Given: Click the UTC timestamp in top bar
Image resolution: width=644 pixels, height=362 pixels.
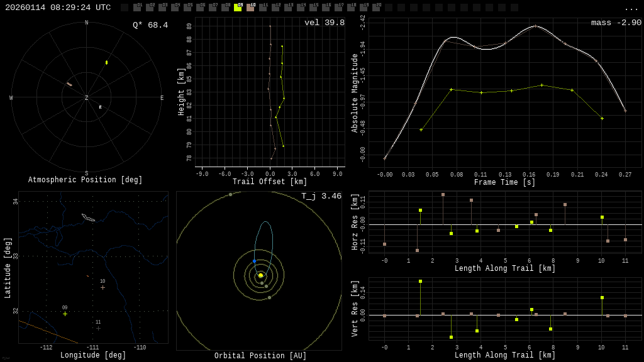Looking at the screenshot, I should pyautogui.click(x=58, y=8).
